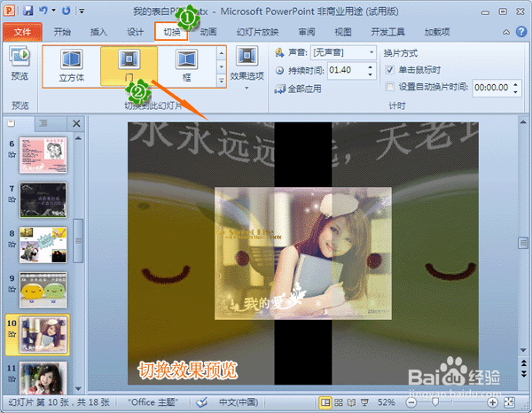Toggle the 单击鼠标时 checkbox
Image resolution: width=532 pixels, height=413 pixels.
(389, 70)
